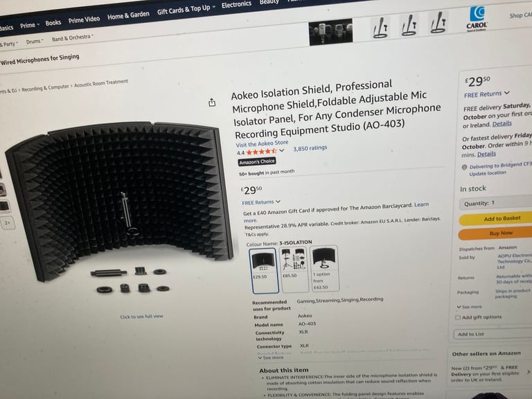The width and height of the screenshot is (532, 399).
Task: Tick the Add gift options checkbox
Action: 458,317
